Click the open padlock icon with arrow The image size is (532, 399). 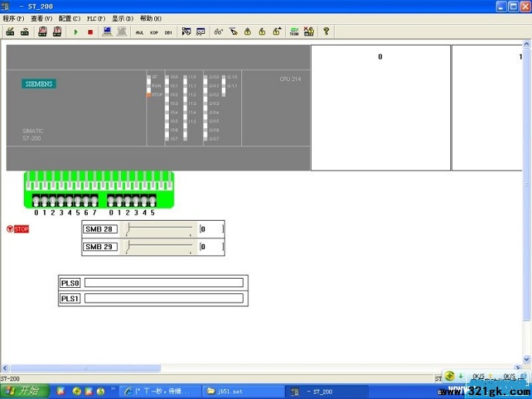(277, 32)
